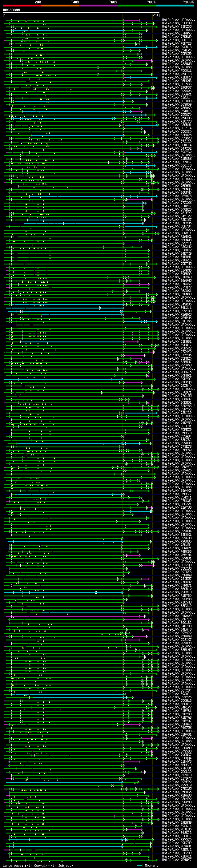Open subject UniRef100_A6MKH3
The image size is (197, 868).
(x=176, y=81)
